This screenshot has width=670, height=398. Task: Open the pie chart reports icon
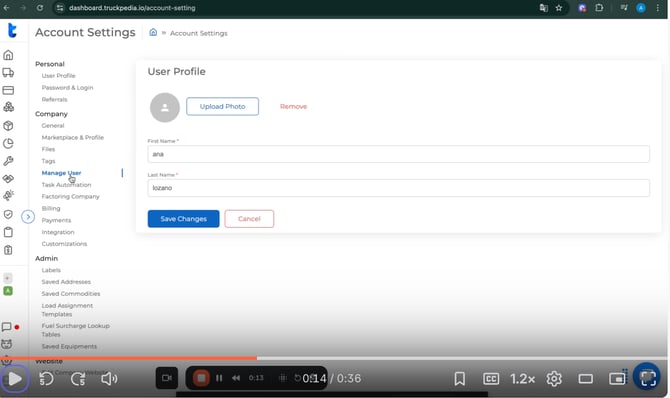(x=8, y=143)
